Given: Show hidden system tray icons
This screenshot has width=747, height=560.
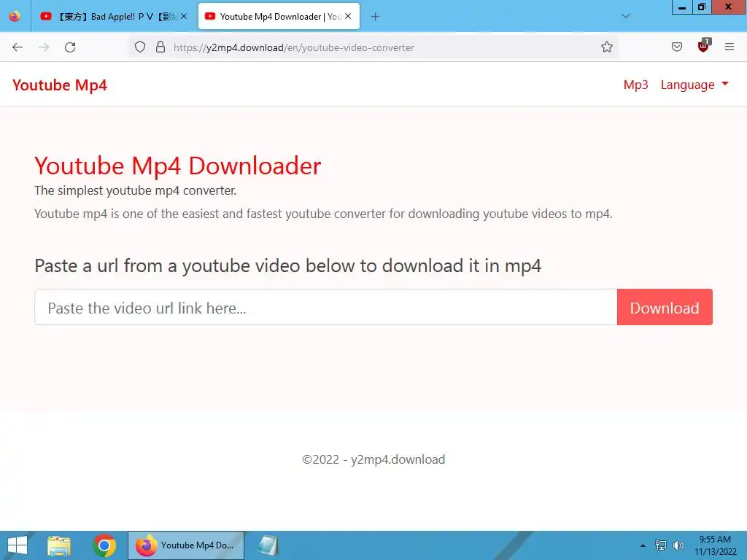Looking at the screenshot, I should point(643,545).
